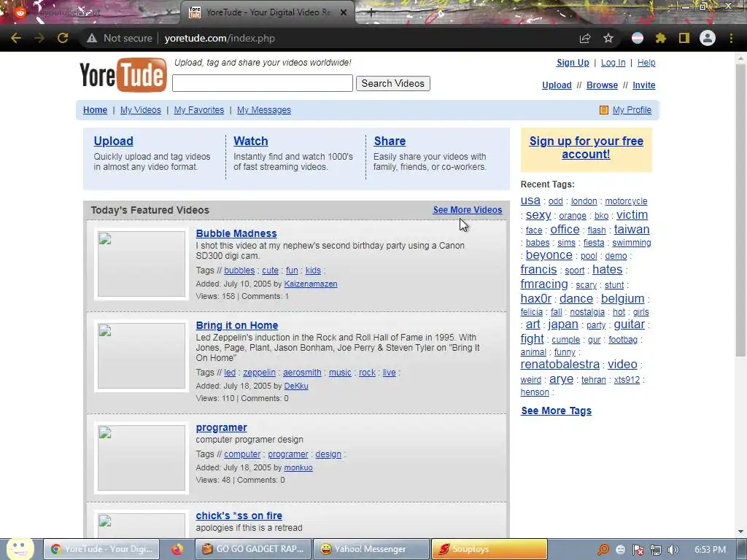Click the Invite link
747x560 pixels.
pyautogui.click(x=644, y=85)
